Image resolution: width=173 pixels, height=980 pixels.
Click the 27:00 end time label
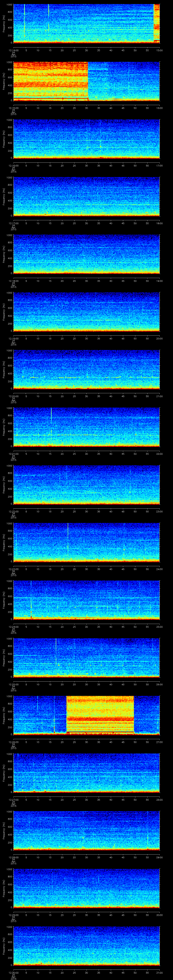(159, 742)
